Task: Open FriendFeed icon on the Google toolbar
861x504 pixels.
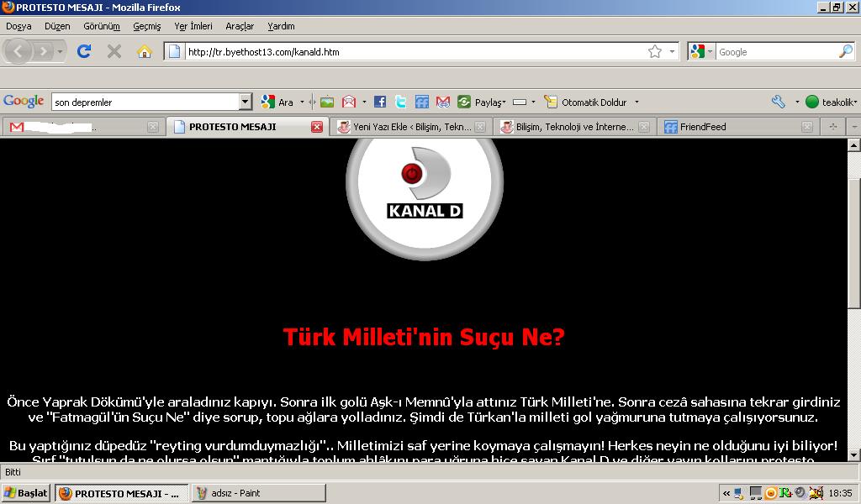Action: pyautogui.click(x=422, y=102)
